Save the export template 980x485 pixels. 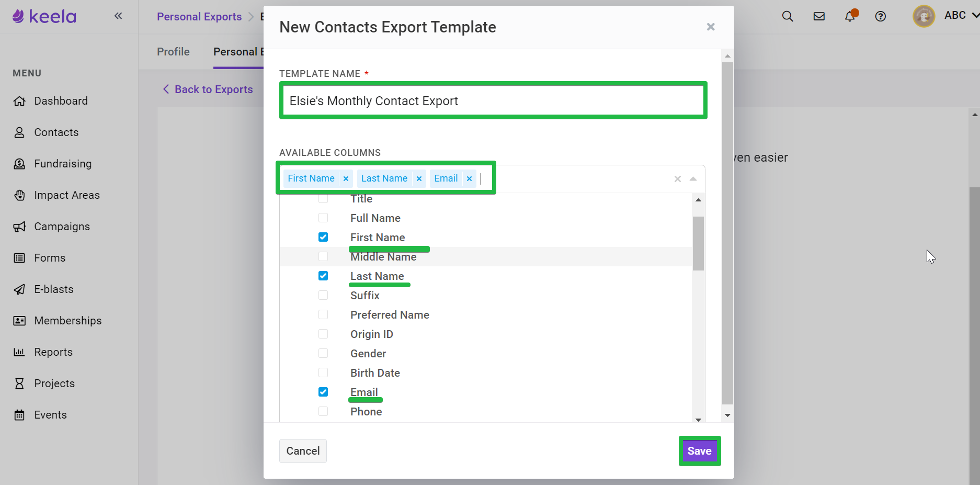click(700, 451)
